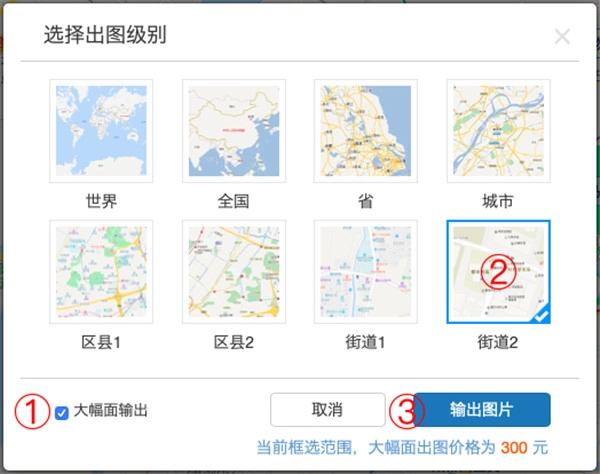Select the 街道1 map thumbnail
600x474 pixels.
click(x=364, y=272)
